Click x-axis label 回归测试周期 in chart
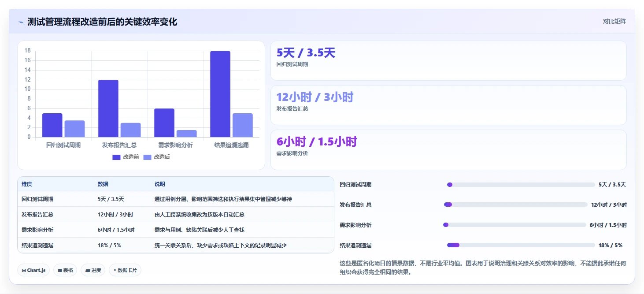This screenshot has height=294, width=644. click(x=63, y=145)
